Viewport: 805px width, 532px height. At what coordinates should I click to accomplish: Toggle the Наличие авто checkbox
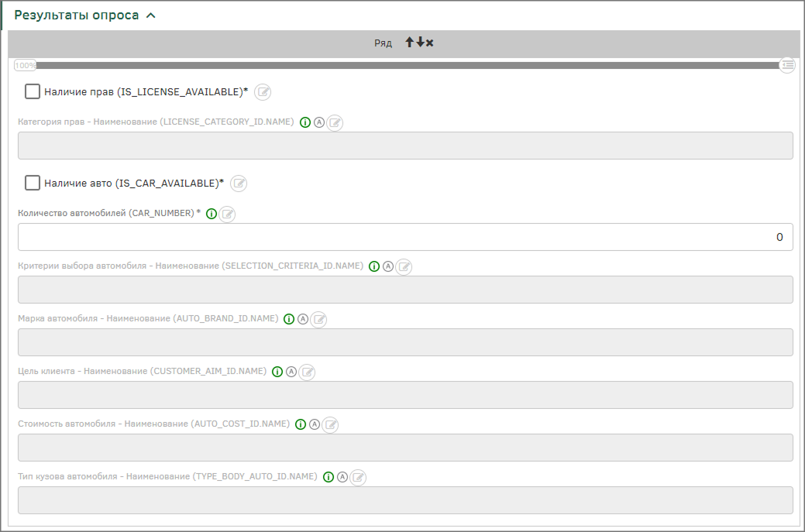(x=33, y=184)
